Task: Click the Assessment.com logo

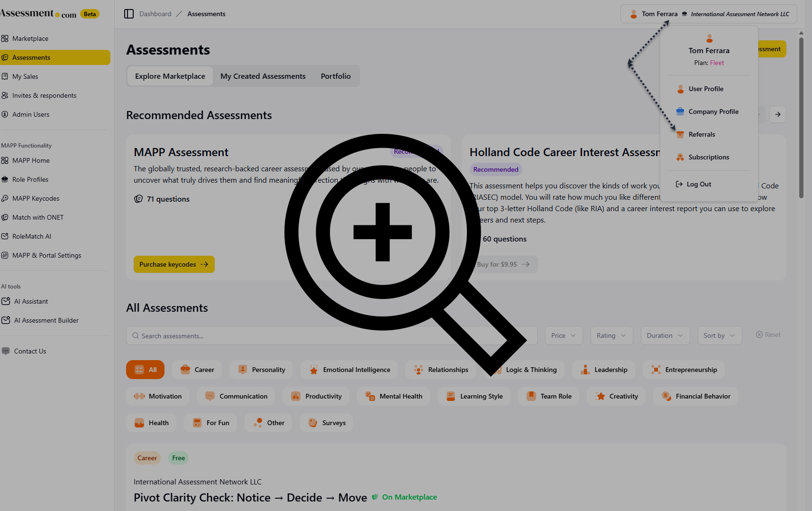Action: pyautogui.click(x=38, y=14)
